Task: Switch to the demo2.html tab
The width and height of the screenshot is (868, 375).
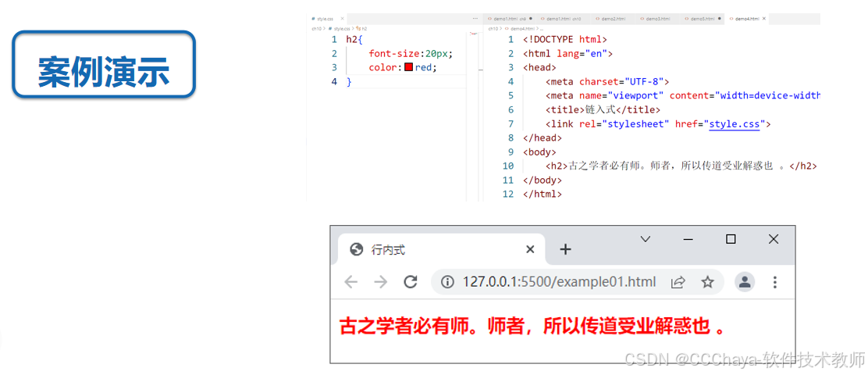Action: pos(614,19)
